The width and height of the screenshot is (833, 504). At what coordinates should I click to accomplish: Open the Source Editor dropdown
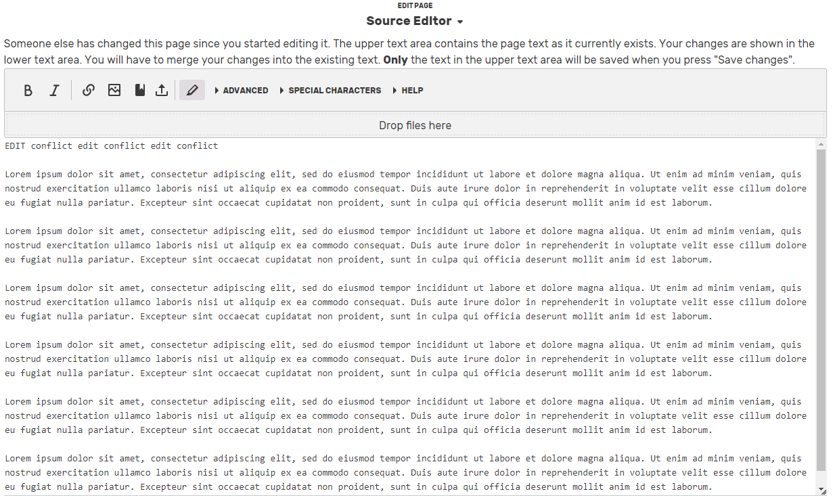pyautogui.click(x=415, y=21)
